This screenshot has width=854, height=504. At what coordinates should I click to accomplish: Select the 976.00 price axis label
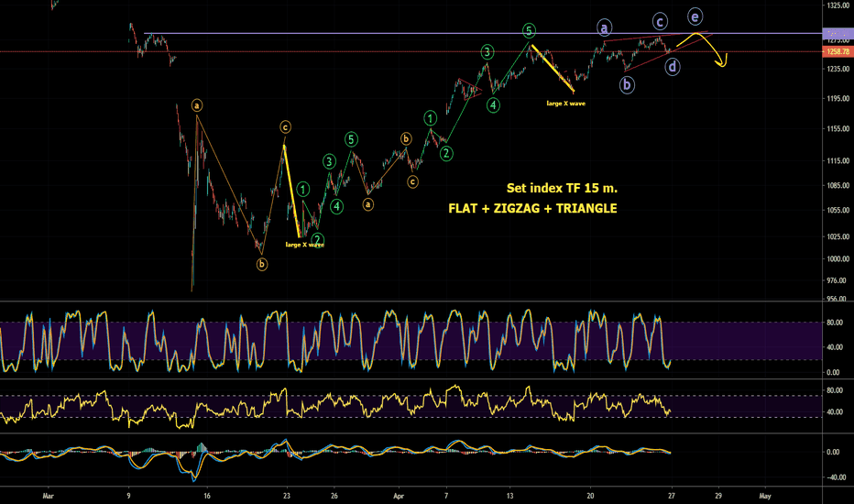(x=837, y=280)
